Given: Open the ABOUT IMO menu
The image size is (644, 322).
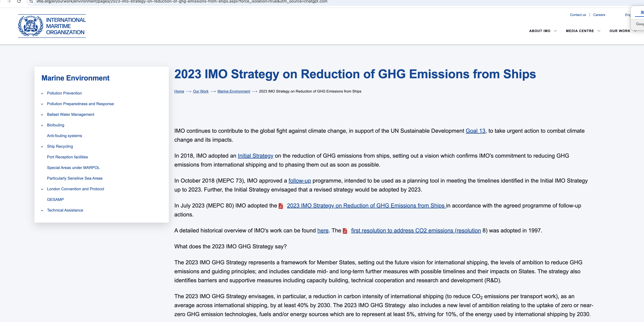Looking at the screenshot, I should point(540,31).
